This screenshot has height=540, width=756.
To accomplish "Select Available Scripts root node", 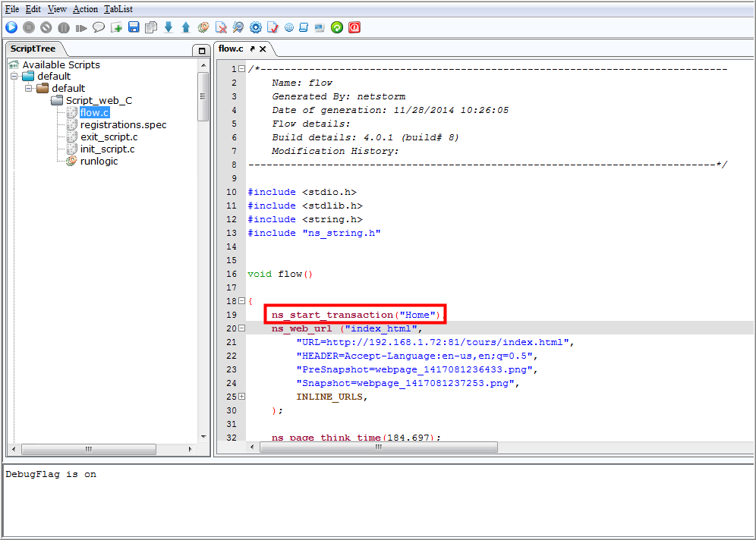I will [x=61, y=64].
